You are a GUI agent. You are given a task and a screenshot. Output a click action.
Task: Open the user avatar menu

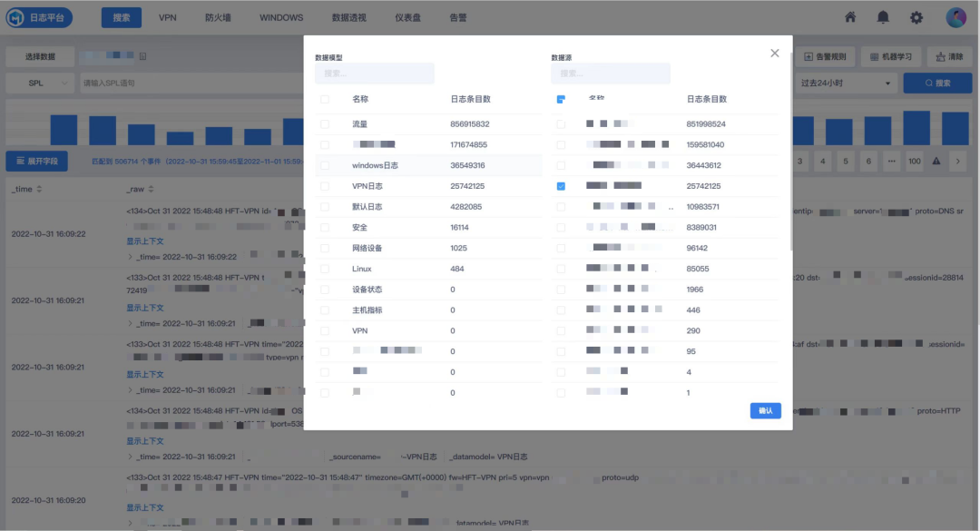(x=955, y=17)
